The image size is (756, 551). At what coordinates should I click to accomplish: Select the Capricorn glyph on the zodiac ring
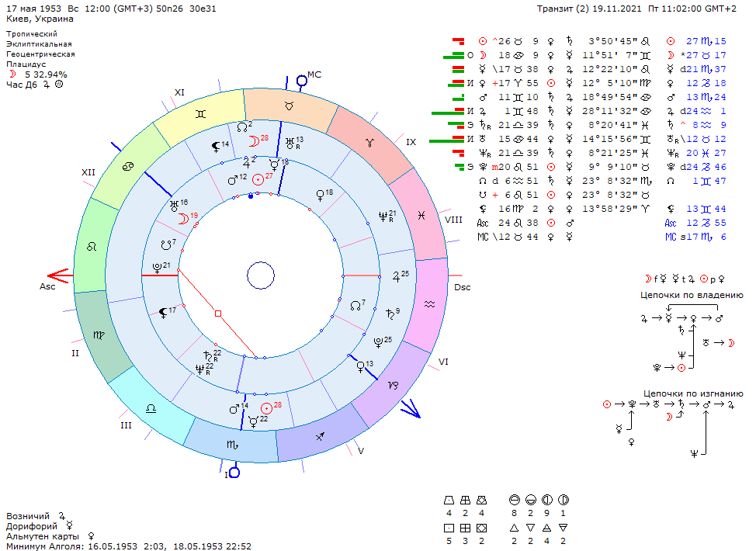pyautogui.click(x=393, y=385)
